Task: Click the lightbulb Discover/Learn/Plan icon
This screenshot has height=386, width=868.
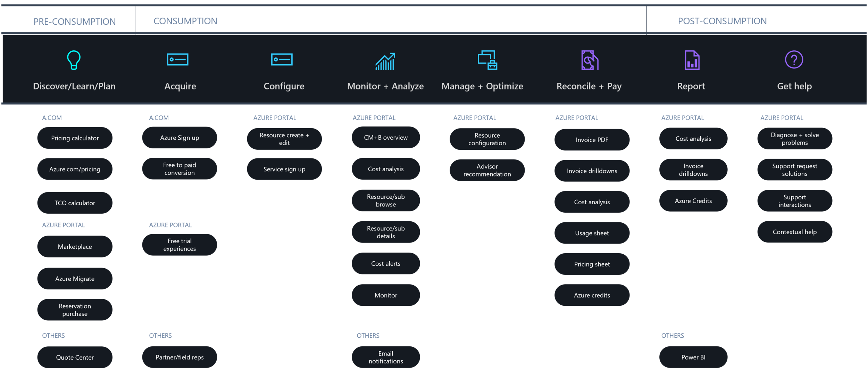Action: 74,60
